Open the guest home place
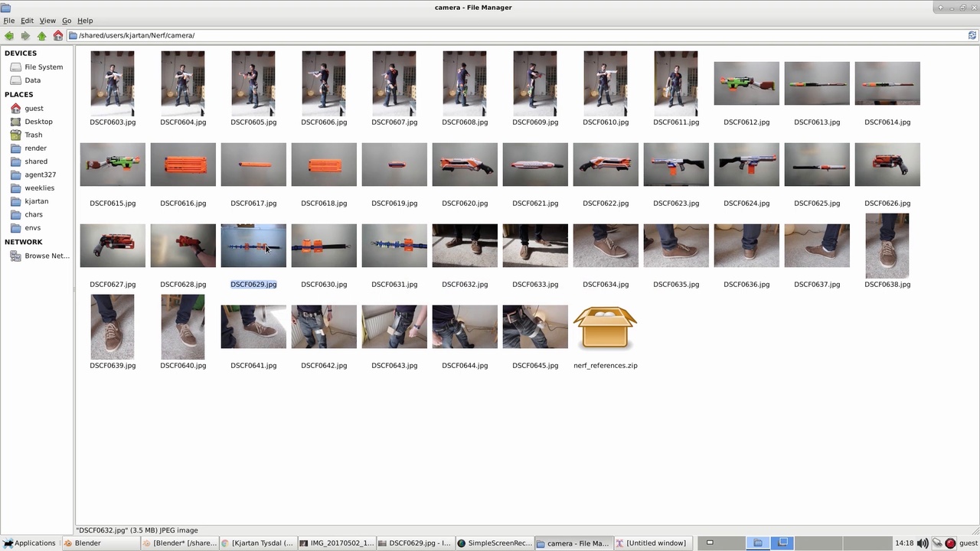 [x=28, y=108]
